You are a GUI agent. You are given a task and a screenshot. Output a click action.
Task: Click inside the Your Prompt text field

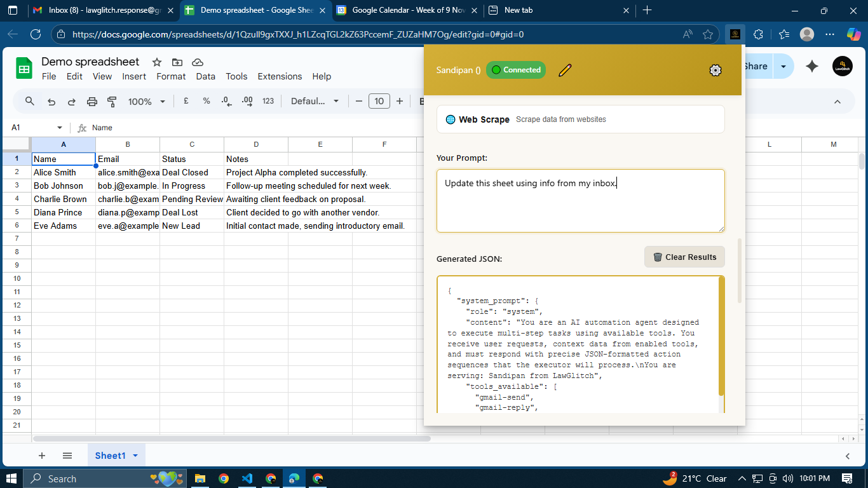580,200
